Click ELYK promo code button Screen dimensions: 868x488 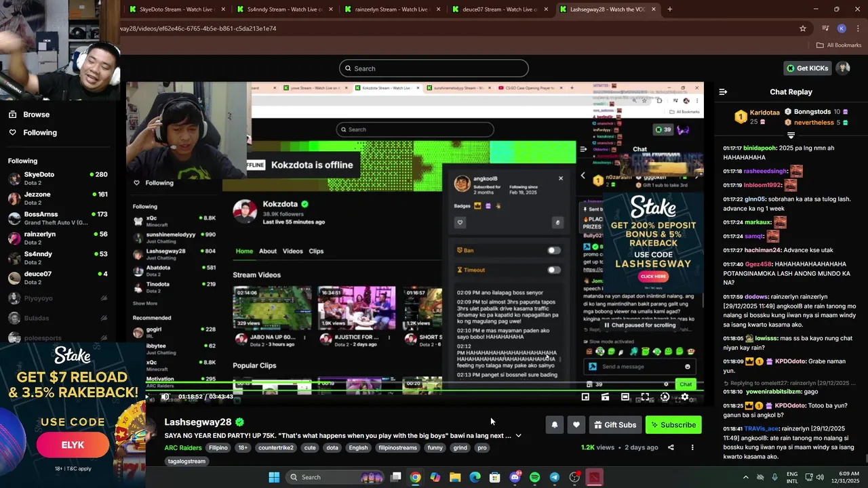73,445
